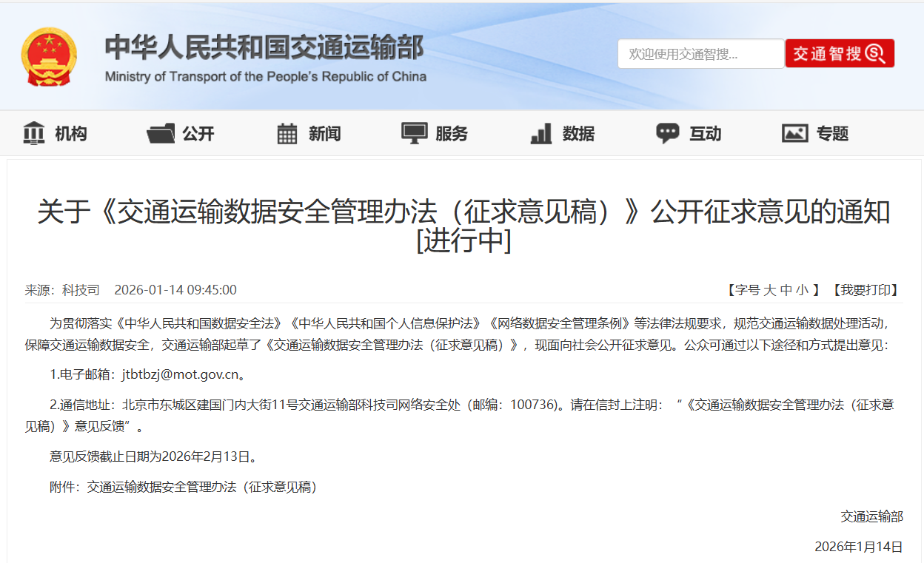Select the 服务 monitor icon
Screen dimensions: 924x563
click(x=415, y=131)
